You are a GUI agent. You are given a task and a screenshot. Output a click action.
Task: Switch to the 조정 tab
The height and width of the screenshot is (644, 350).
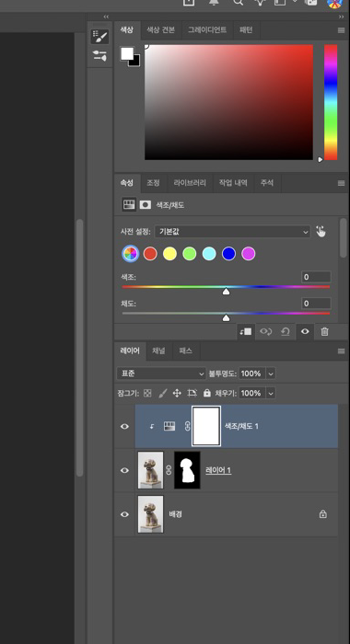pos(154,183)
